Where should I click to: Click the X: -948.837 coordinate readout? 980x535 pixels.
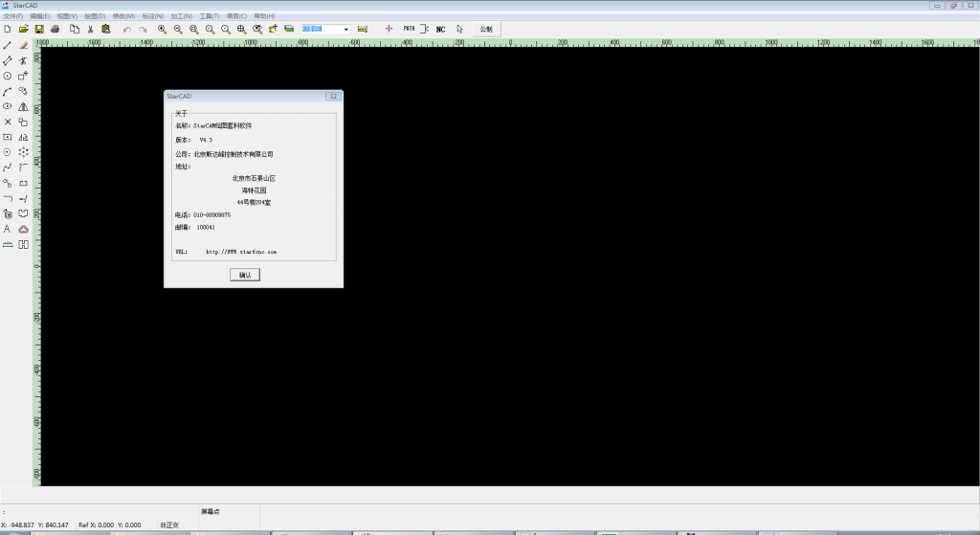click(17, 525)
